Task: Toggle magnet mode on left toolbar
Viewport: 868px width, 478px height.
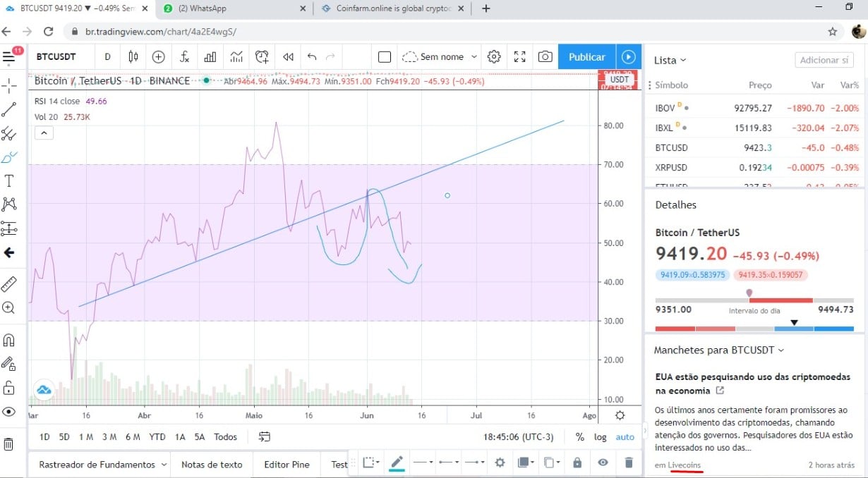Action: click(x=9, y=341)
